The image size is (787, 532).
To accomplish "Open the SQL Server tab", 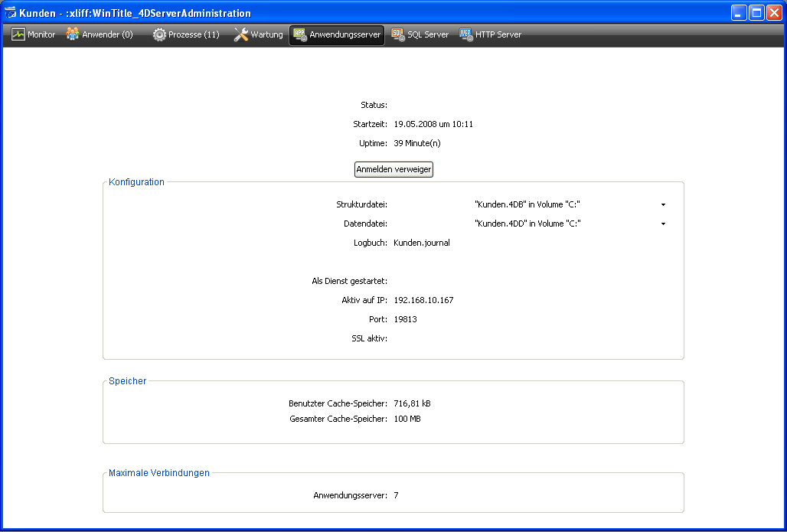I will (420, 34).
